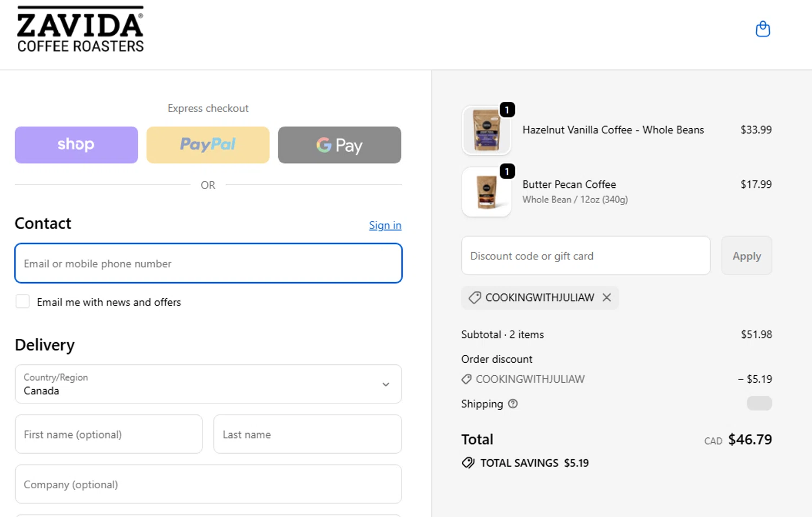Click the Butter Pecan Coffee product thumbnail

(487, 192)
